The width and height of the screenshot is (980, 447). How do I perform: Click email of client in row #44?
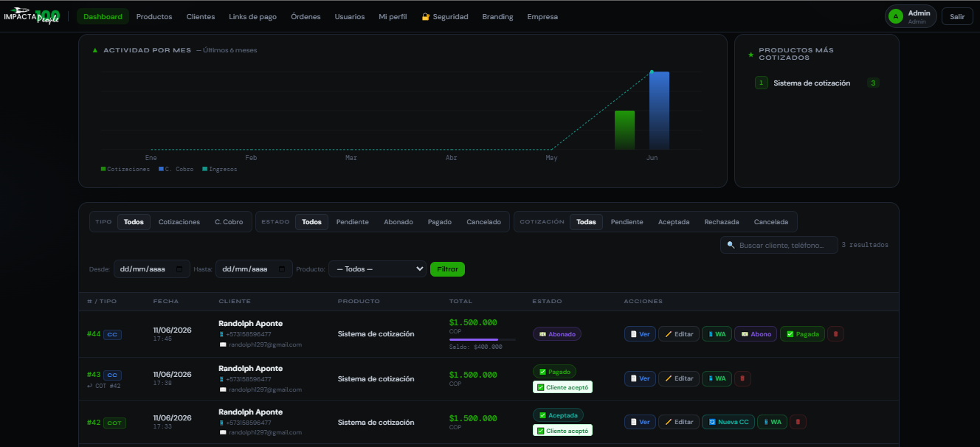tap(265, 344)
